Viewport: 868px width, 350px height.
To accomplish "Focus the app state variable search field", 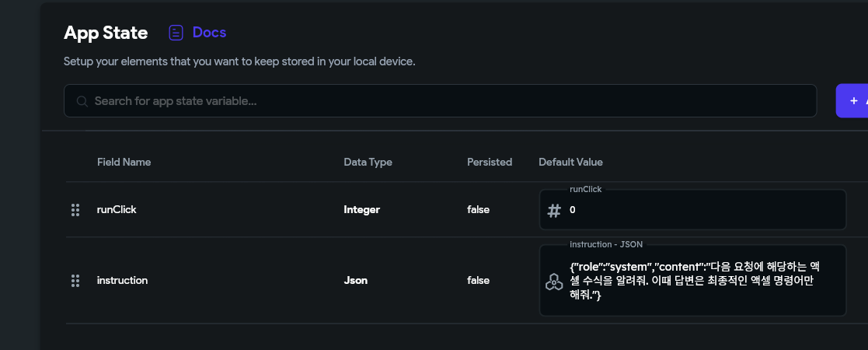I will click(x=440, y=101).
